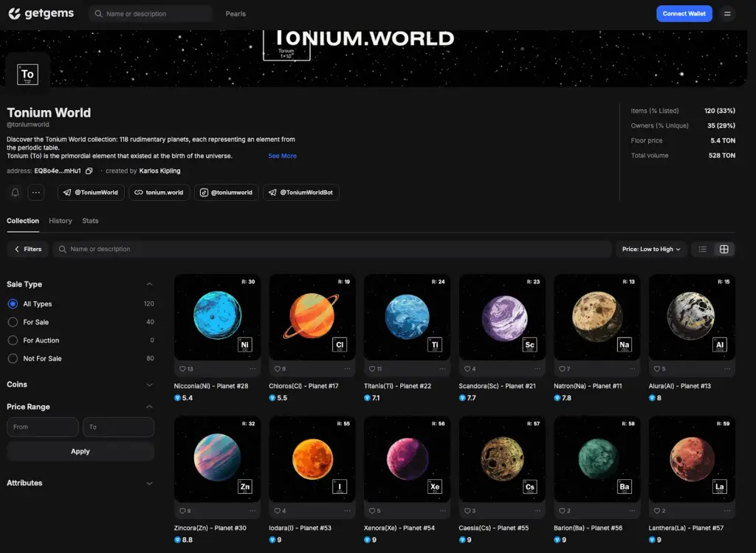The height and width of the screenshot is (553, 756).
Task: Click the Caesia(Cs) - Planet #55 title
Action: pos(494,528)
